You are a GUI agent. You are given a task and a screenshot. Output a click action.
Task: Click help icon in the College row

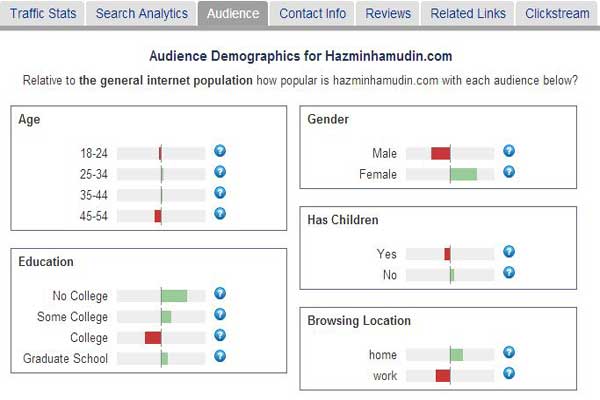(220, 335)
